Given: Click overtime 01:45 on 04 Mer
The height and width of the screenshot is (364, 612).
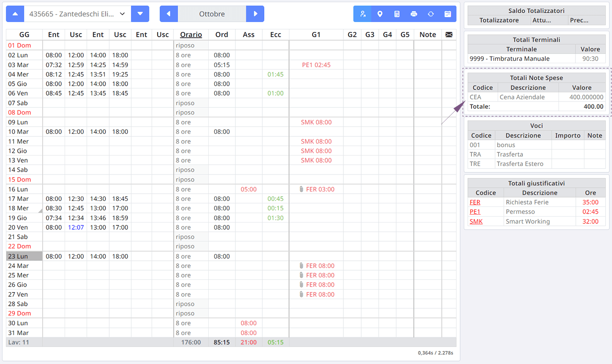Looking at the screenshot, I should 275,74.
